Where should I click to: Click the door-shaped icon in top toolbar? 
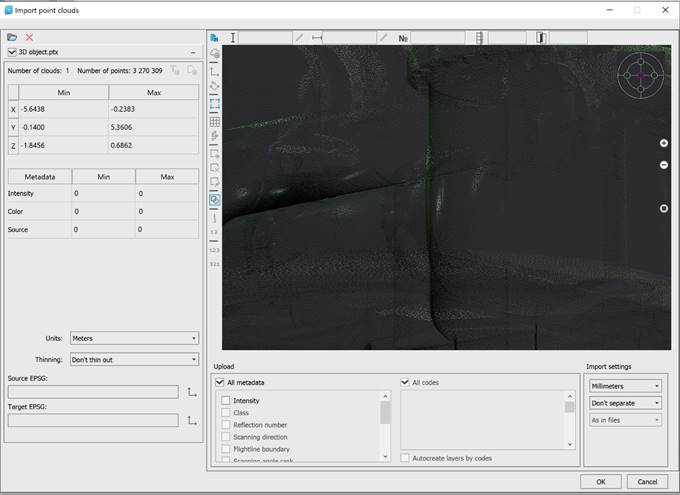(x=541, y=38)
